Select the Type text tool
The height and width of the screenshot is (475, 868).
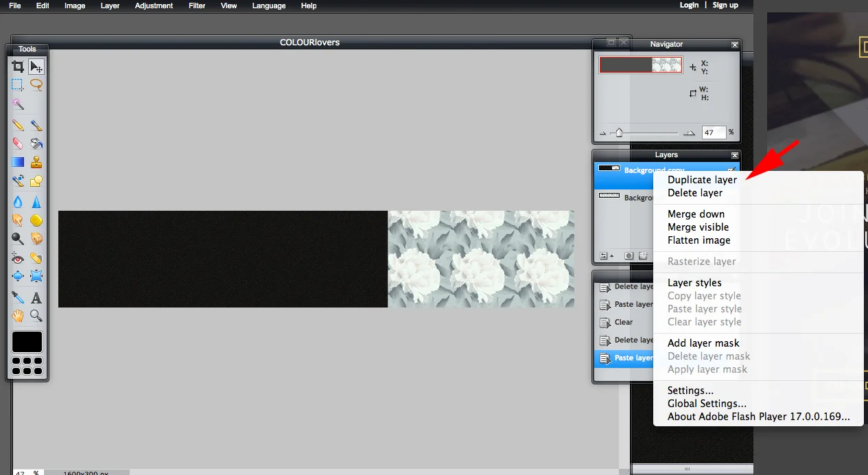pyautogui.click(x=36, y=298)
